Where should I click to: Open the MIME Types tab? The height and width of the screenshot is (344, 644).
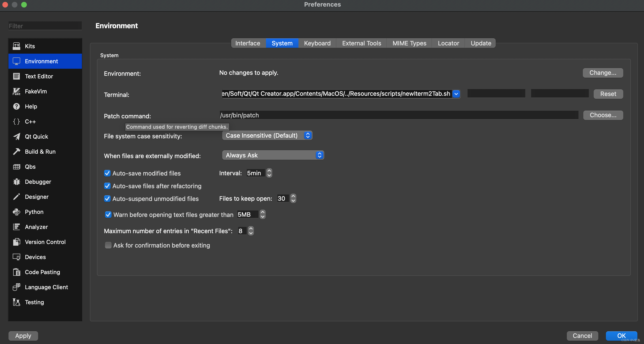[409, 43]
